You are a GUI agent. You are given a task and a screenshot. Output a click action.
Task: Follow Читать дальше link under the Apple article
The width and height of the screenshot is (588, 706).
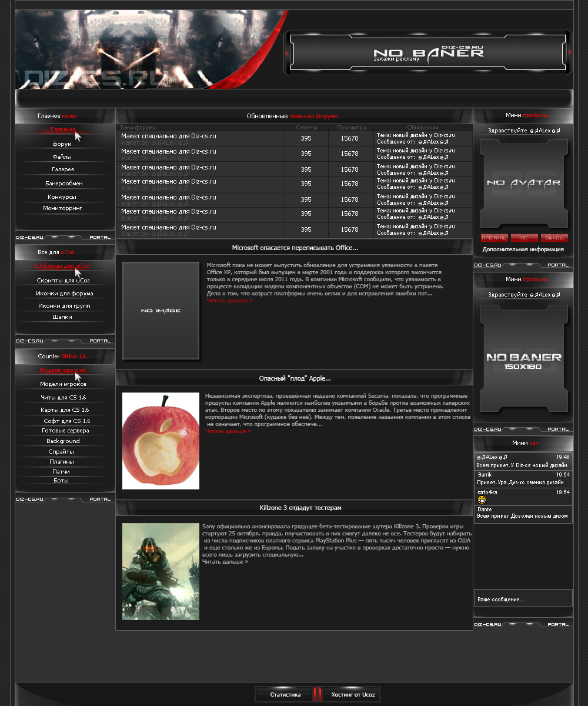pyautogui.click(x=228, y=431)
